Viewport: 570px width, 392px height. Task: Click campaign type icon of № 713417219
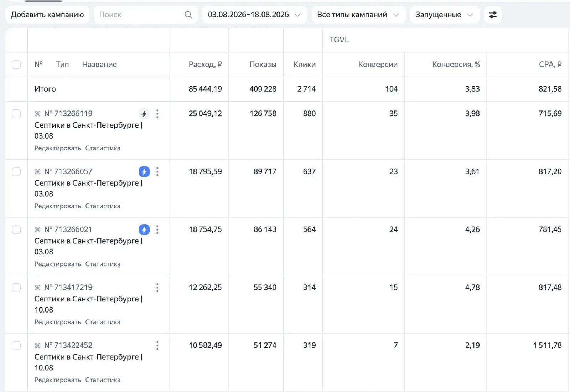pos(37,288)
